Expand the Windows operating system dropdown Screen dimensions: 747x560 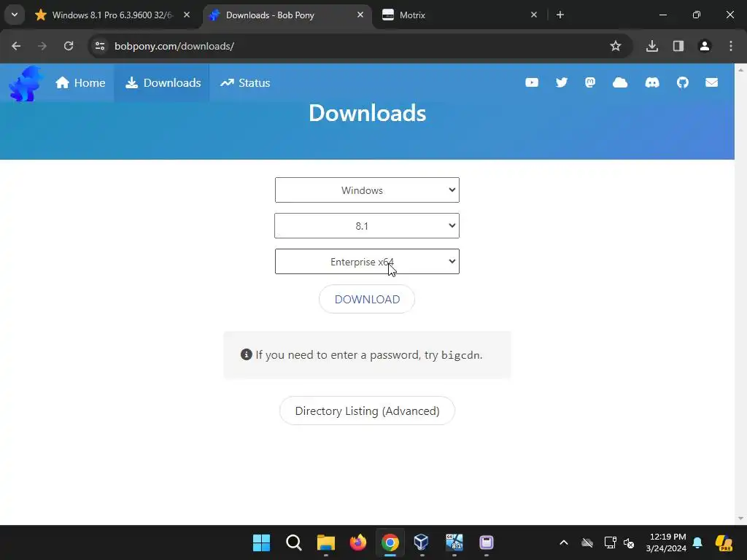pyautogui.click(x=367, y=190)
